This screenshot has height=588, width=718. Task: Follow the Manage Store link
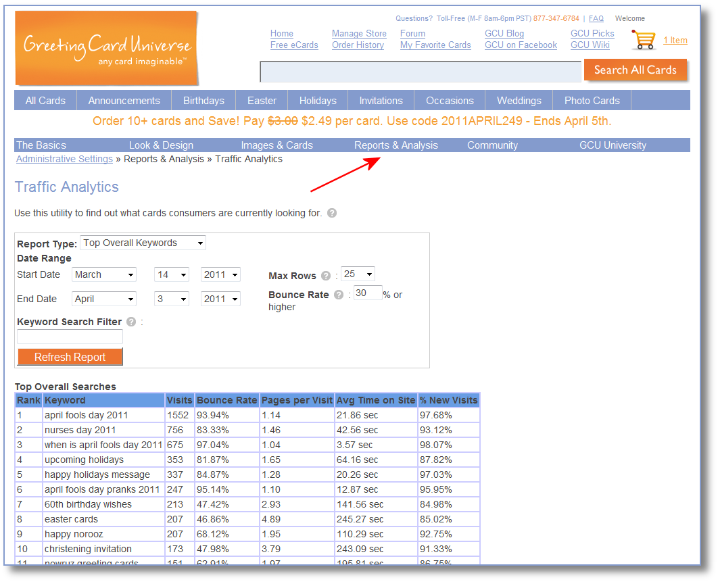359,33
